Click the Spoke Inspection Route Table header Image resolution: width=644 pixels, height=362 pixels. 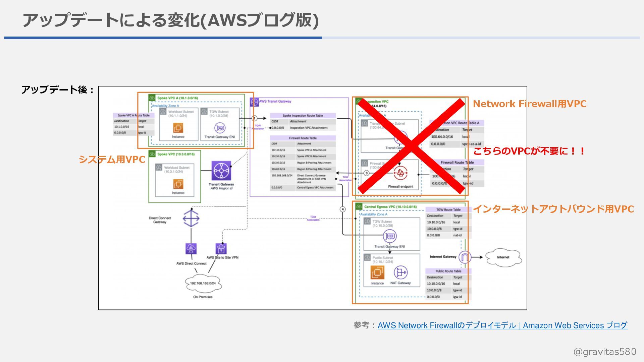(303, 116)
